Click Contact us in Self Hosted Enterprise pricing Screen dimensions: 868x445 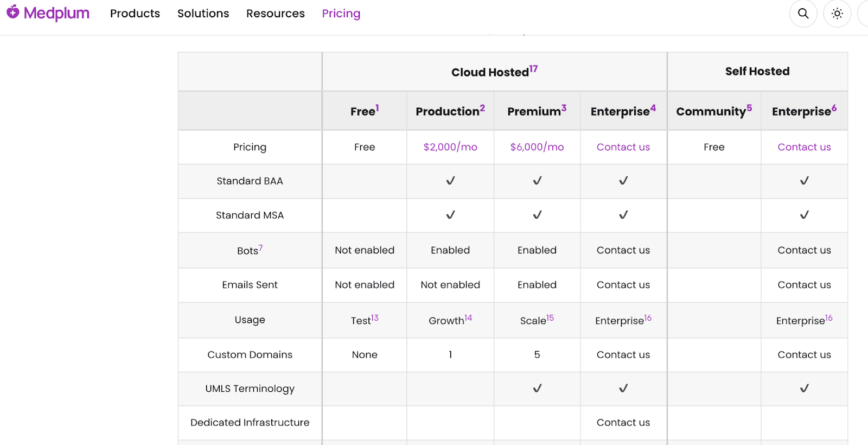click(x=804, y=147)
